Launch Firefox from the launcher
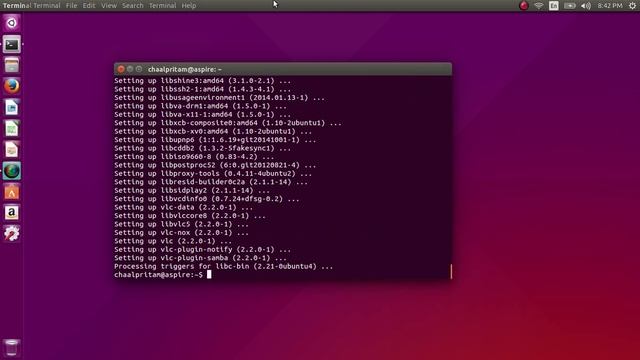Screen dimensions: 640x360 click(x=11, y=87)
